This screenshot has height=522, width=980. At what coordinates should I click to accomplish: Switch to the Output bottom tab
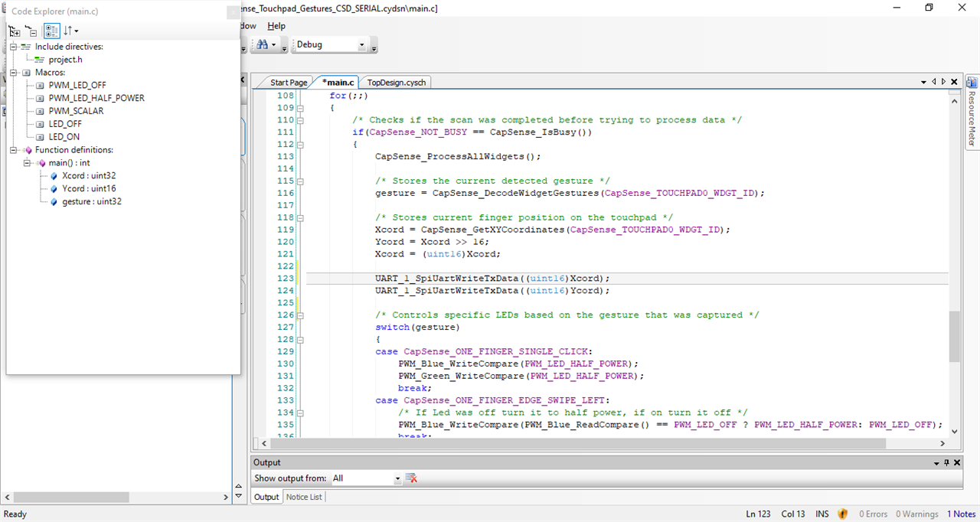[266, 497]
